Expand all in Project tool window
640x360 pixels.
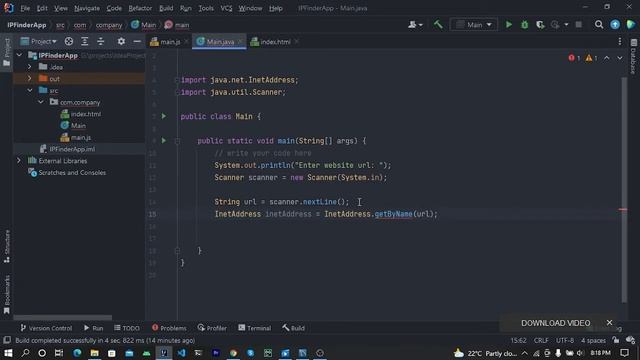[x=84, y=41]
